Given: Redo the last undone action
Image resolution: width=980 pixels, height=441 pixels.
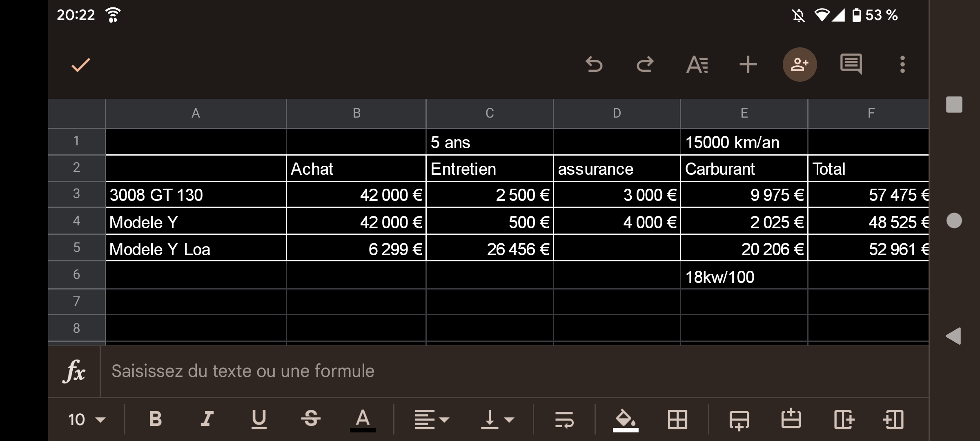Looking at the screenshot, I should coord(645,65).
